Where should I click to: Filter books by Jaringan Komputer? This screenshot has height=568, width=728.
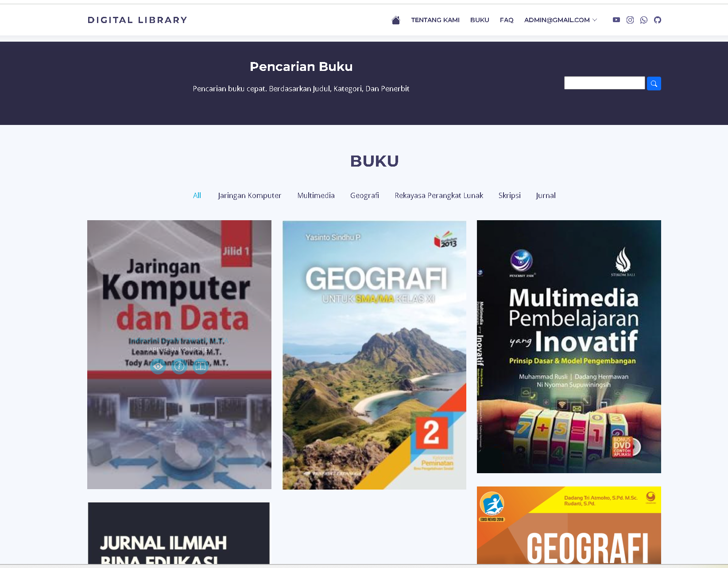tap(249, 195)
